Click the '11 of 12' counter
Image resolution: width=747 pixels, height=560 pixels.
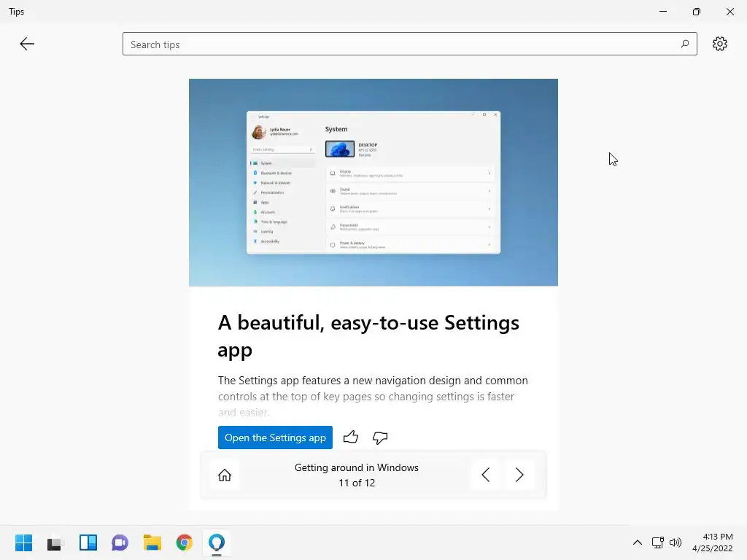[357, 483]
